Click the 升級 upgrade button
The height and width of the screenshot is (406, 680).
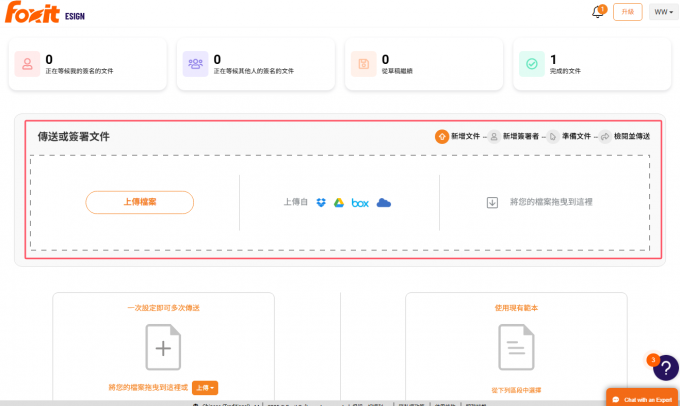coord(627,12)
